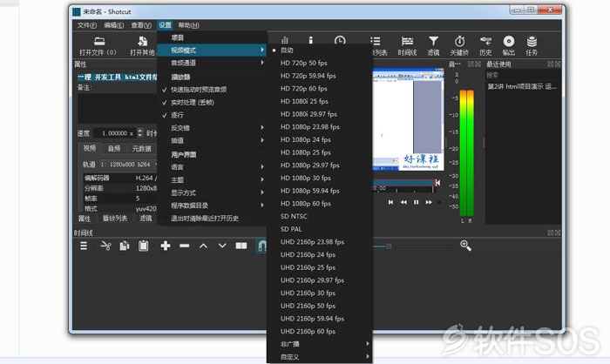The height and width of the screenshot is (364, 610).
Task: Toggle the timeline snap magnet icon
Action: coord(261,246)
